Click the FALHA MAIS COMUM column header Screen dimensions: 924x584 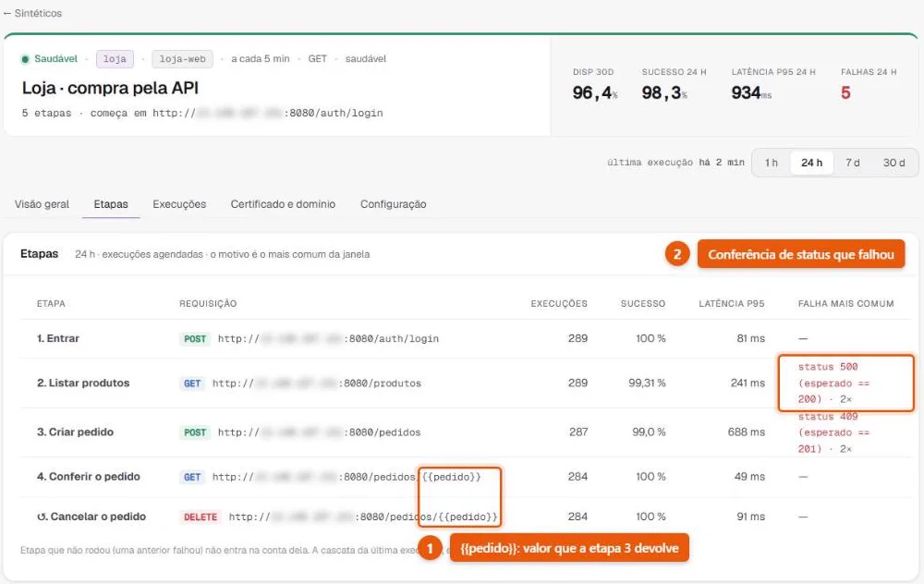(x=845, y=303)
